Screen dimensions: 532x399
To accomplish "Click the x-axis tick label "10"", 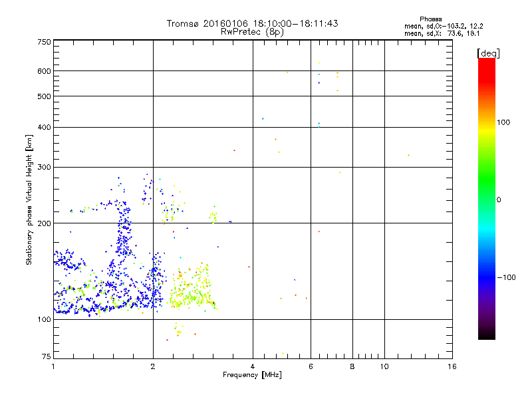I will coord(384,366).
